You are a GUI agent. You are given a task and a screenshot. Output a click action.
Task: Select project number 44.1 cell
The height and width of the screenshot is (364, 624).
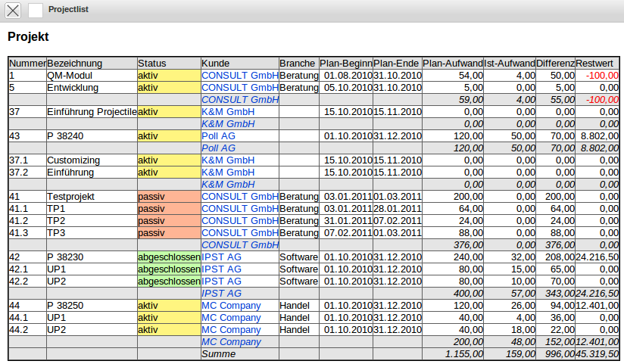coord(18,318)
